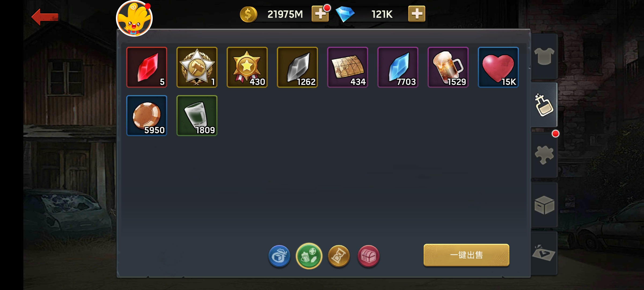Select the gold star badge with 430

247,67
